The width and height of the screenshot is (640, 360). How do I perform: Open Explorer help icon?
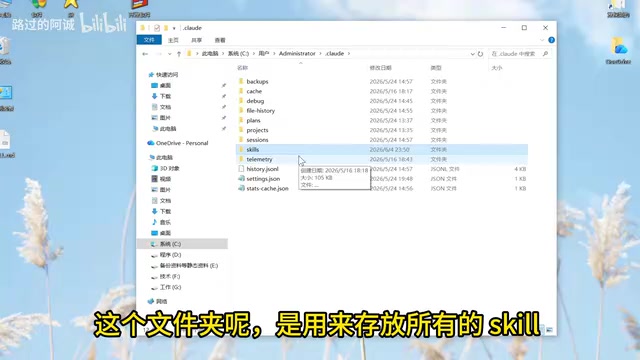(551, 40)
